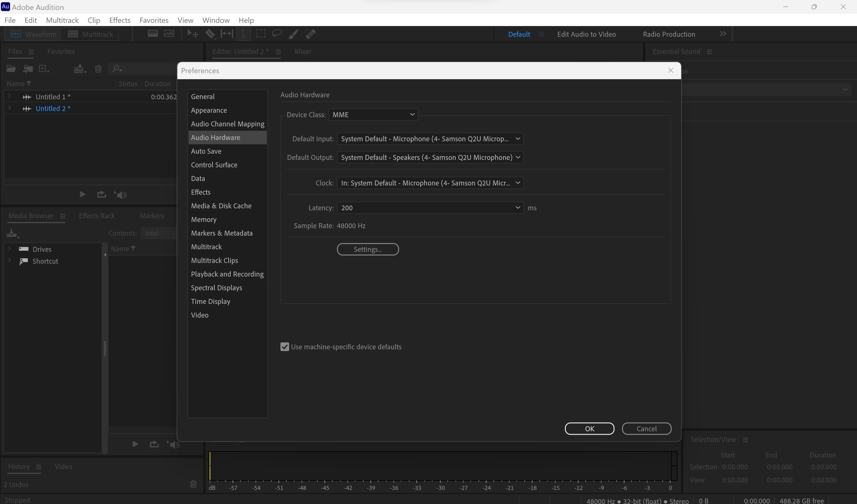The image size is (857, 504).
Task: Select the Lasso Selection tool
Action: coord(277,34)
